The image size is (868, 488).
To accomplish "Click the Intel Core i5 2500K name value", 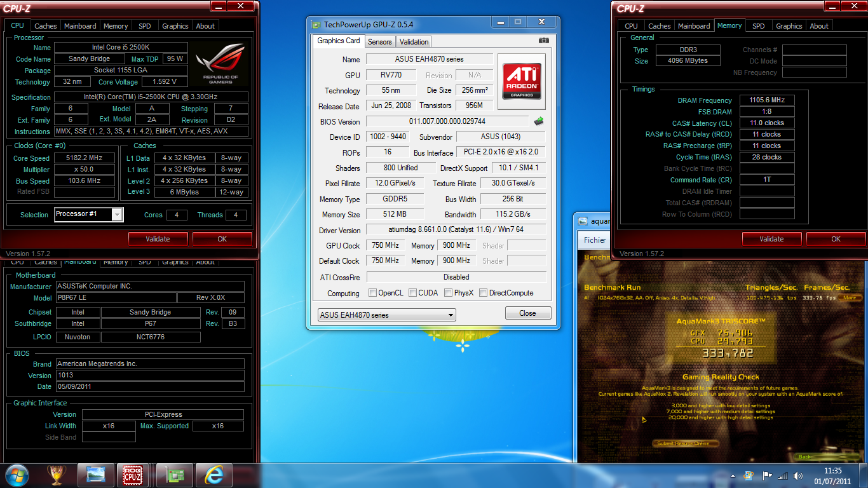I will pos(121,47).
